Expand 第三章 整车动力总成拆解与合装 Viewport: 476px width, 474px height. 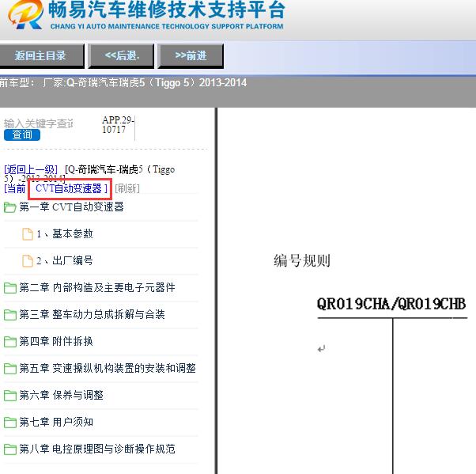(x=92, y=314)
